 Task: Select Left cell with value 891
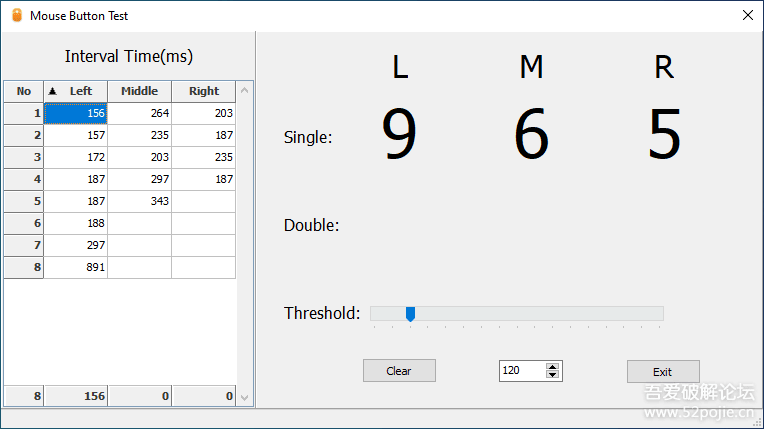point(76,267)
